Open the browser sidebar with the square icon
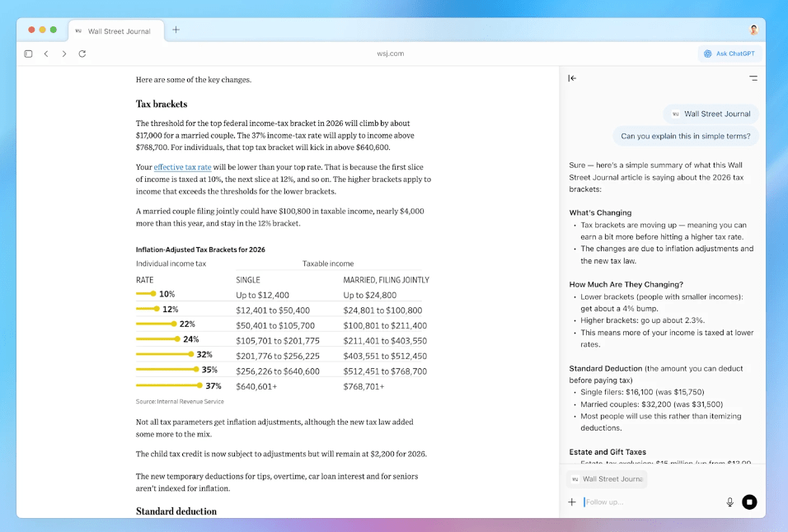Viewport: 788px width, 532px height. (x=28, y=53)
